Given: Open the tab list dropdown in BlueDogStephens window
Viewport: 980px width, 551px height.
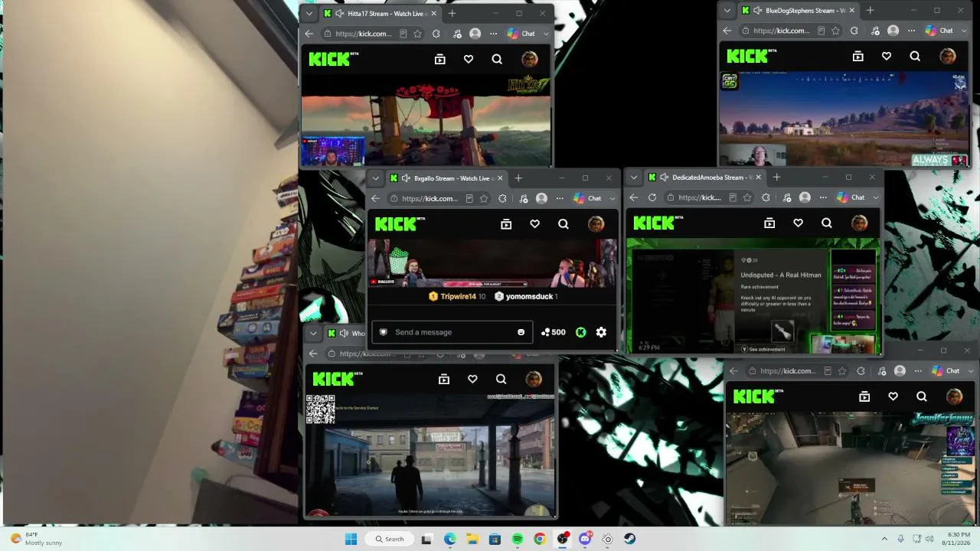Looking at the screenshot, I should tap(727, 11).
